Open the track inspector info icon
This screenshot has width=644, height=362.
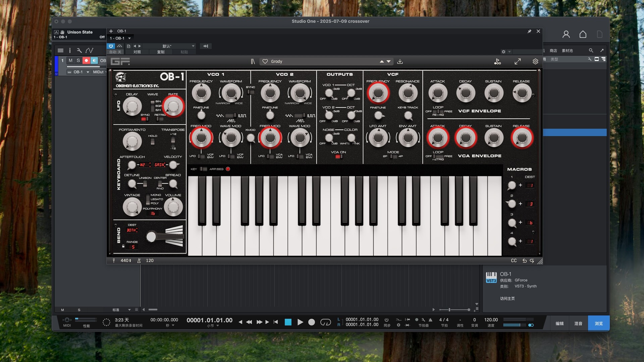click(x=70, y=50)
